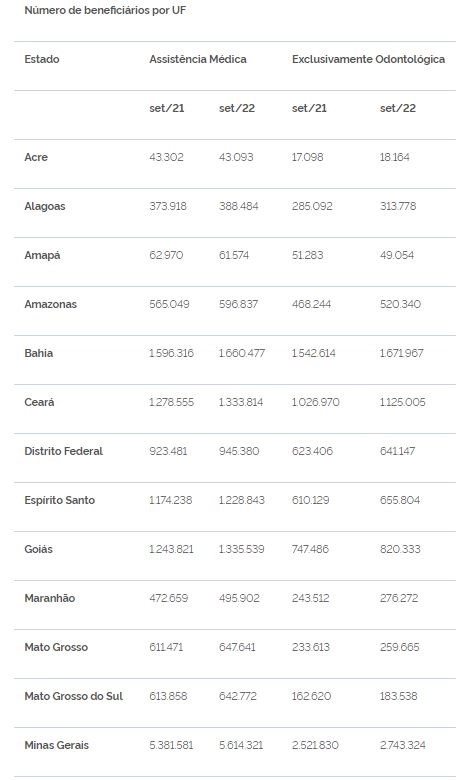Click the Acre value 43.302
This screenshot has width=467, height=780.
point(167,157)
